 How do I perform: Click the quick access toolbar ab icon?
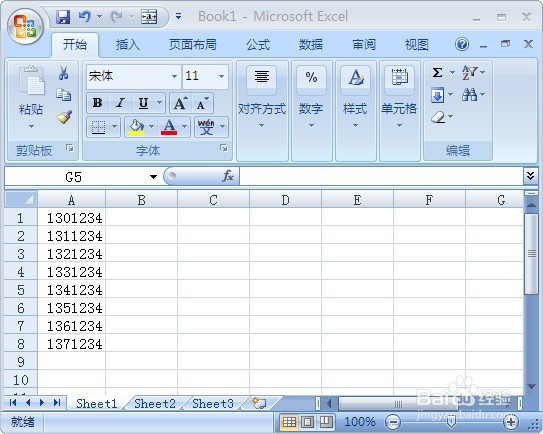149,17
